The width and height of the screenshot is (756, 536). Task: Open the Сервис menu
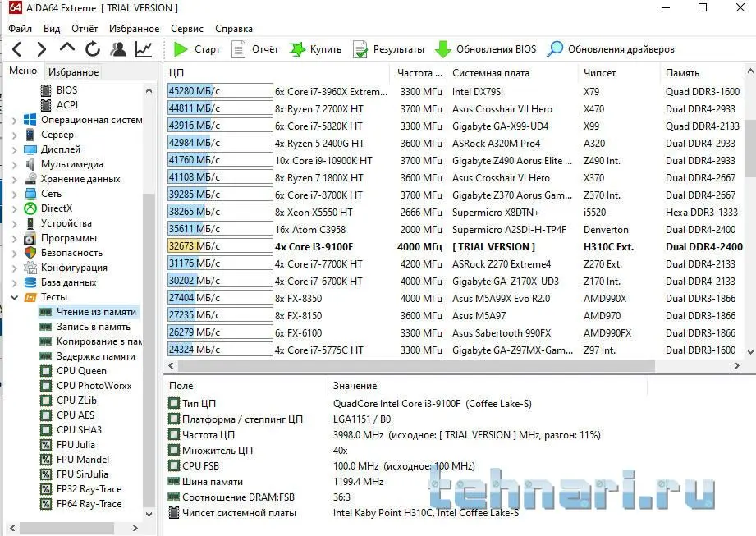coord(187,29)
